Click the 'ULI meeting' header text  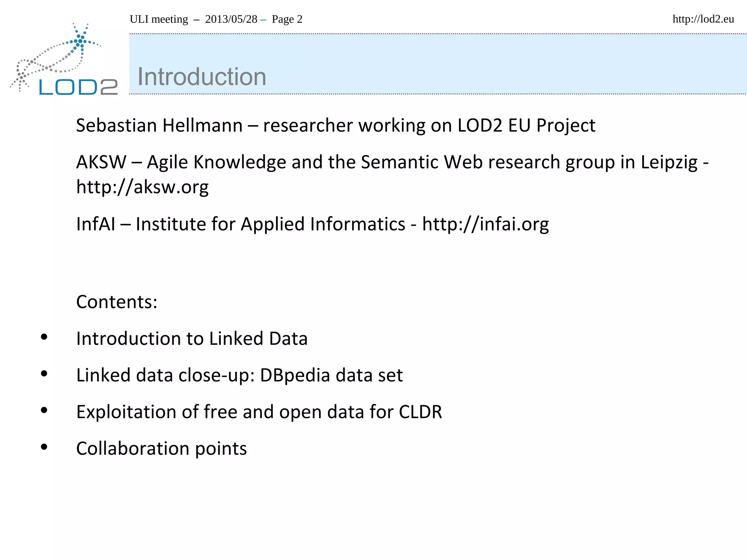(x=159, y=19)
